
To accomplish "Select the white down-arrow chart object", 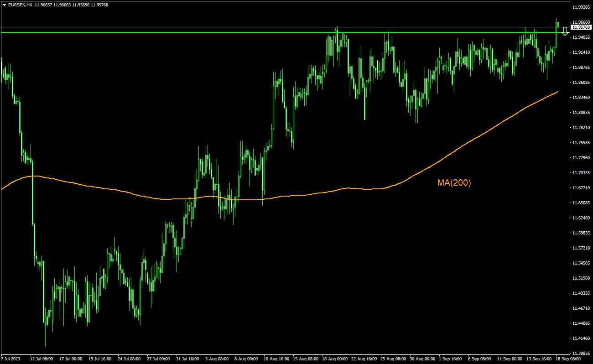I will pos(565,31).
